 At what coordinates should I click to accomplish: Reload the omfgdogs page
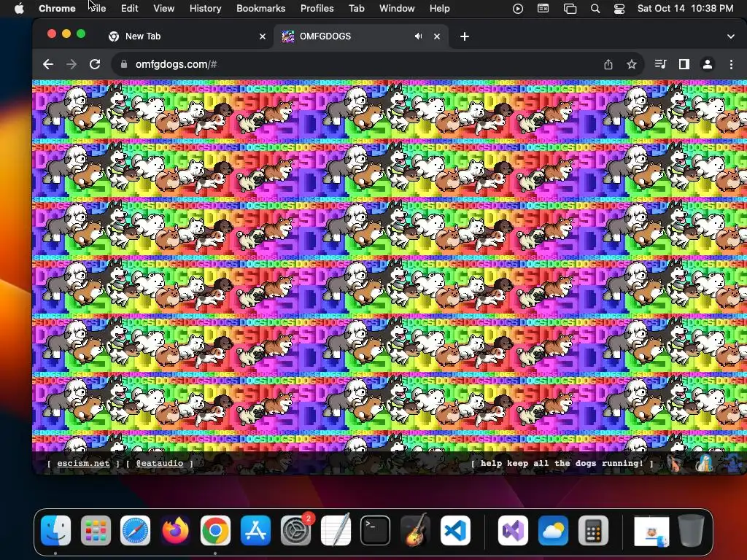click(x=95, y=64)
